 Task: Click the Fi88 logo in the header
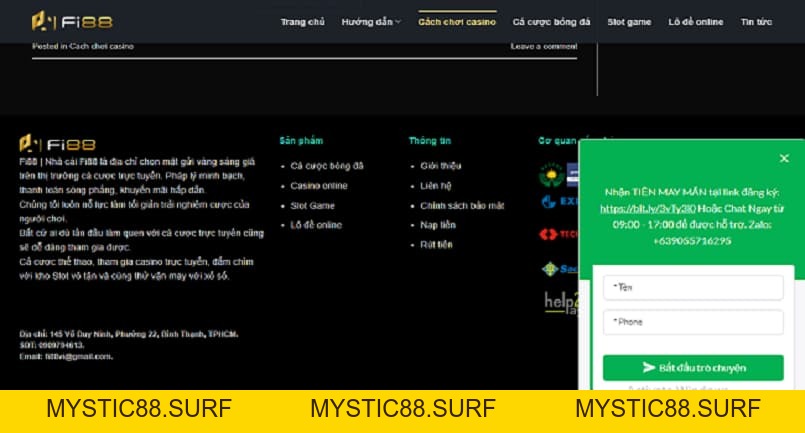[x=72, y=22]
